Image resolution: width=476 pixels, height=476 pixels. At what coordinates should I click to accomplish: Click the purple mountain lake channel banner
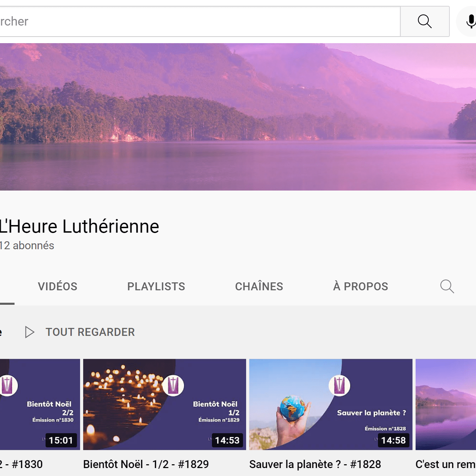pos(238,117)
